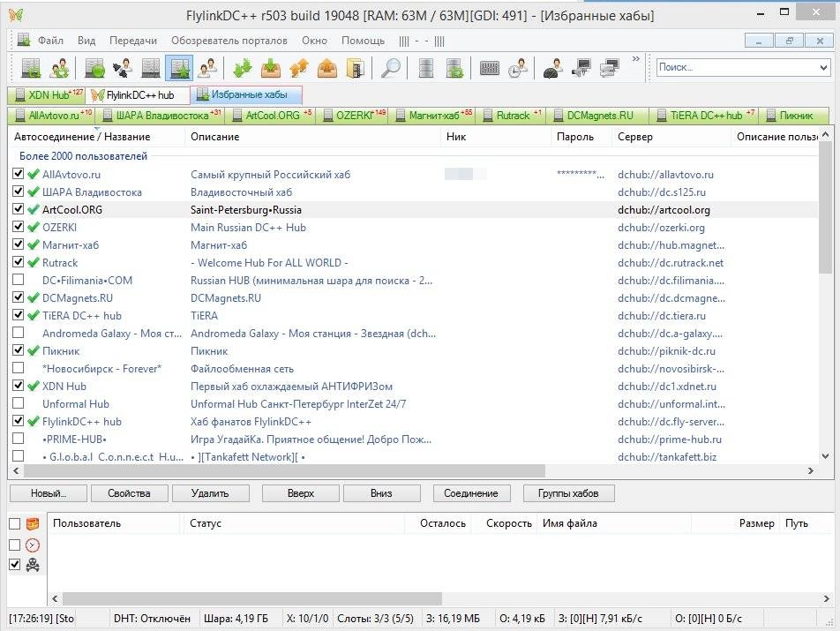The image size is (840, 631).
Task: Click the speed limit gauge user icon
Action: click(553, 68)
